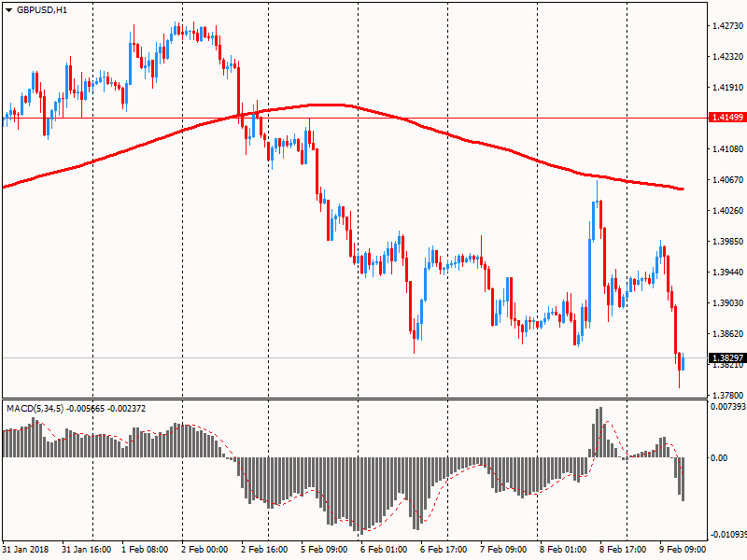The height and width of the screenshot is (560, 747).
Task: Click the 6 Feb 01:00 time label
Action: click(384, 550)
